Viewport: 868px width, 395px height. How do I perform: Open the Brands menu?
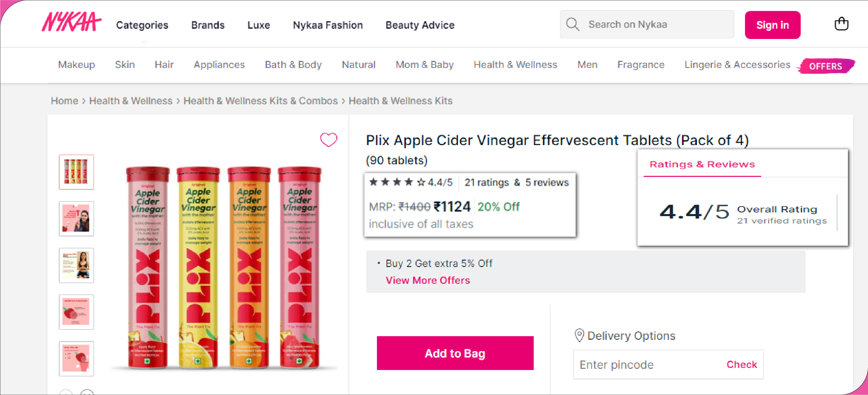pyautogui.click(x=208, y=25)
